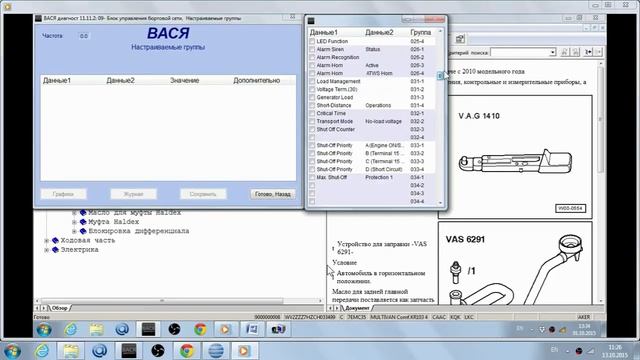Image resolution: width=640 pixels, height=360 pixels.
Task: Tick the Transport Mode checkbox
Action: tap(312, 122)
